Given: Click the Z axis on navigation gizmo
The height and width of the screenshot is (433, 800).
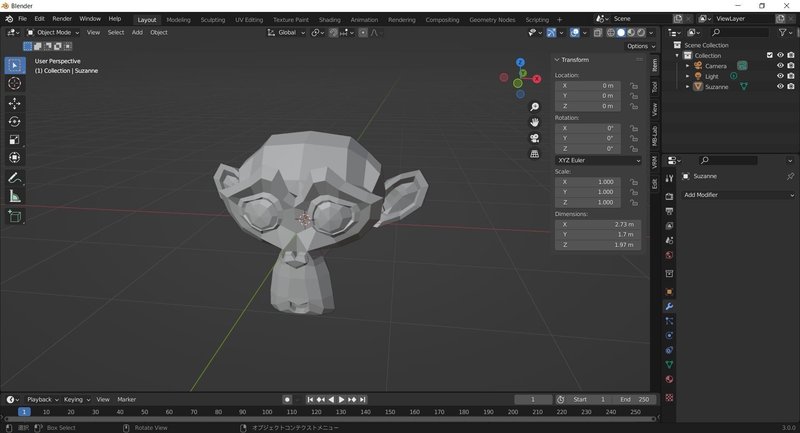Looking at the screenshot, I should (x=520, y=62).
